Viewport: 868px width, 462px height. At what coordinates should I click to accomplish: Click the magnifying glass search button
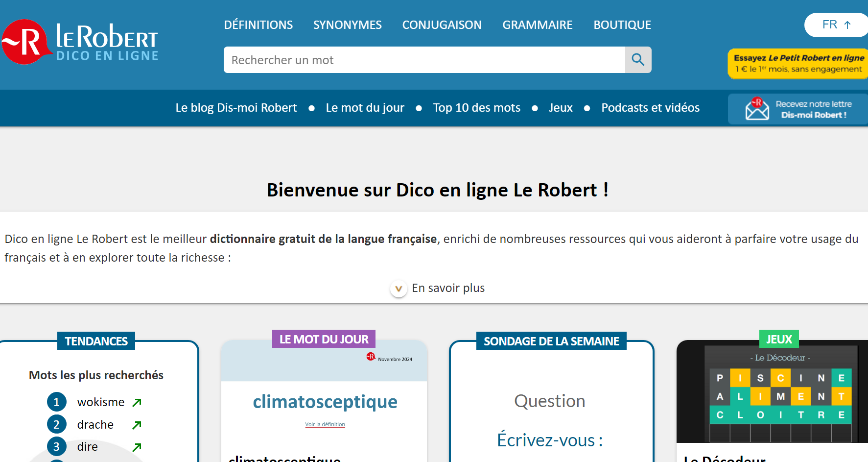click(638, 60)
